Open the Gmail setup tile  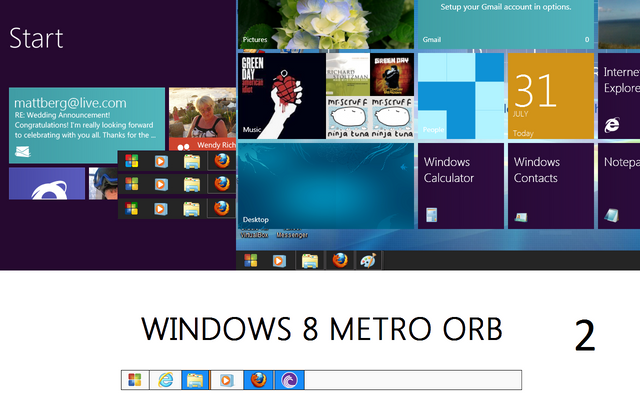[506, 24]
